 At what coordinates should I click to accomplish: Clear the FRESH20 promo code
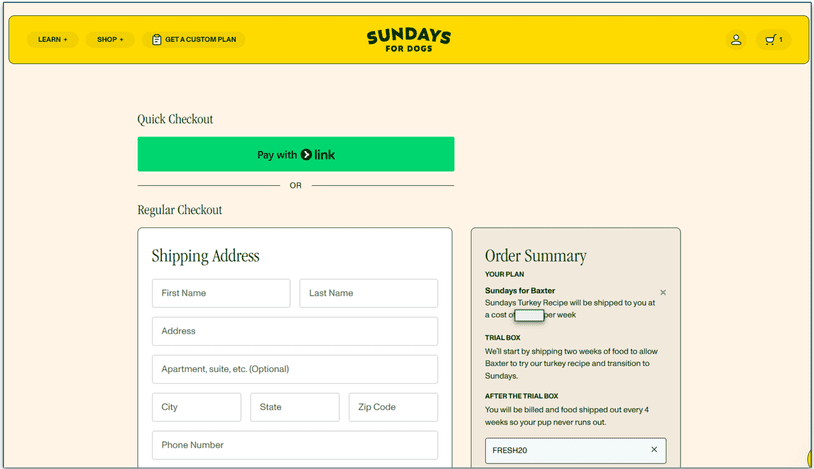pyautogui.click(x=654, y=450)
